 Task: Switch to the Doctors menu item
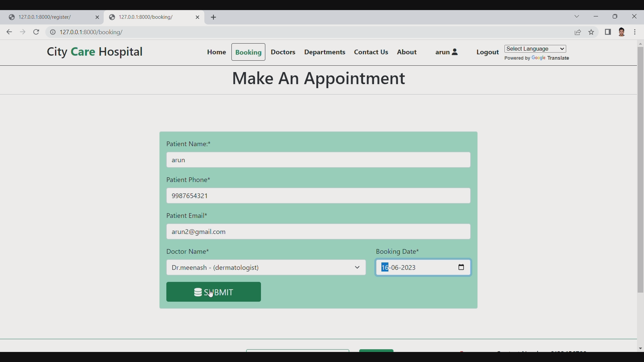tap(283, 52)
